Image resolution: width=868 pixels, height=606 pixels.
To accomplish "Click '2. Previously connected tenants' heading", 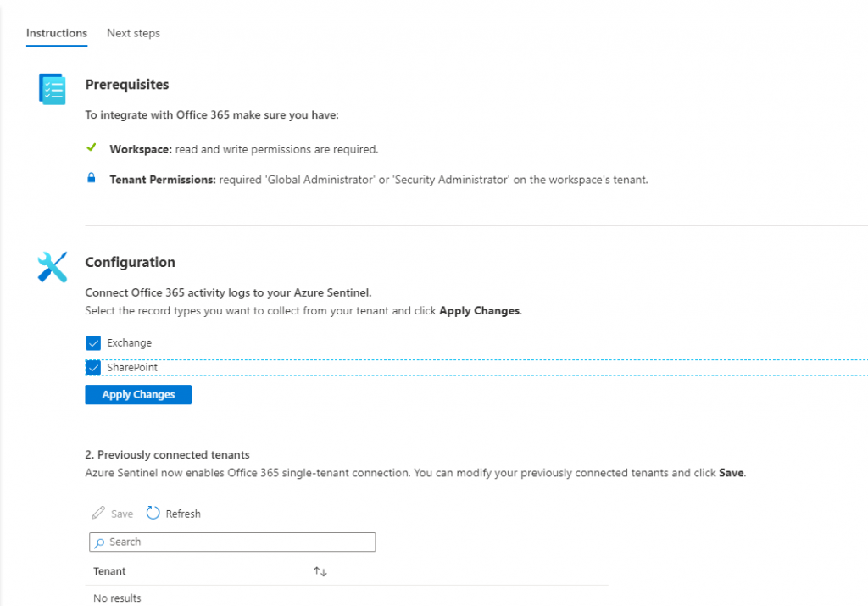I will (167, 455).
